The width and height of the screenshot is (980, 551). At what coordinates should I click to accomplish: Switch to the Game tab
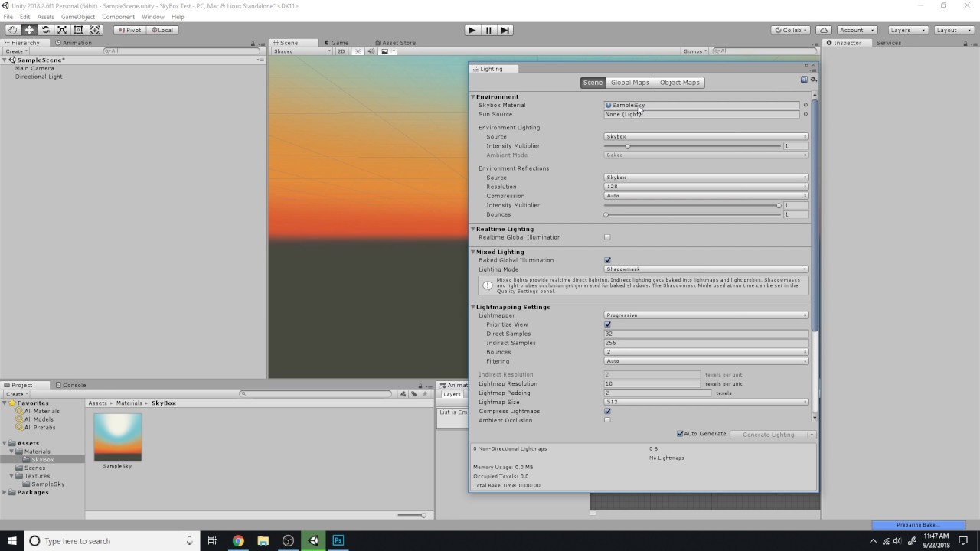pos(336,43)
